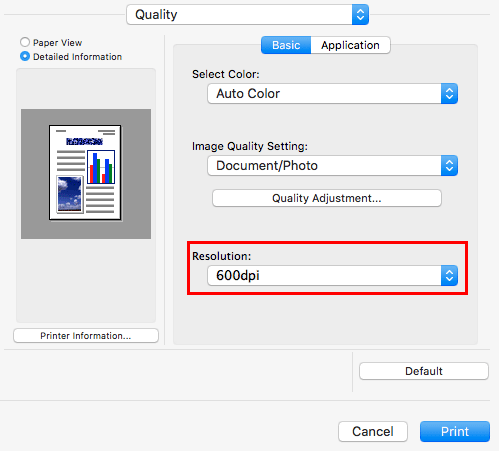Image resolution: width=499 pixels, height=451 pixels.
Task: Click the blue arrows on Auto Color menu
Action: point(449,94)
